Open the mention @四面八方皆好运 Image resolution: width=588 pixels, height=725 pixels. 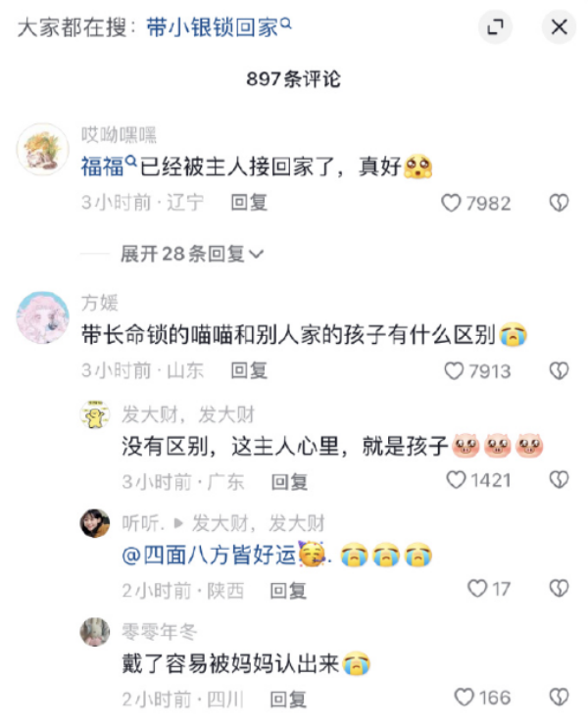(x=223, y=555)
